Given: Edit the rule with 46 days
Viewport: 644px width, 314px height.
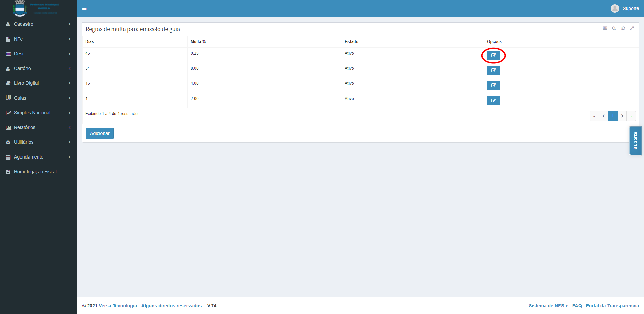Looking at the screenshot, I should [x=493, y=55].
